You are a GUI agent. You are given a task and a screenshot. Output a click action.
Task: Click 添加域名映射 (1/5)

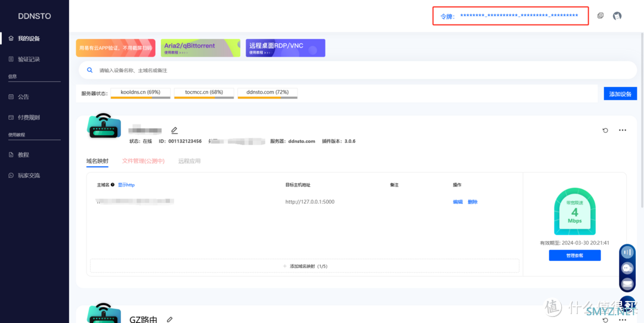[x=305, y=266]
